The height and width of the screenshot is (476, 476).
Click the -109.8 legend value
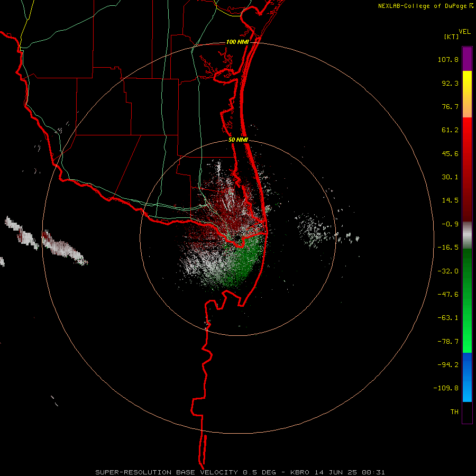[446, 388]
